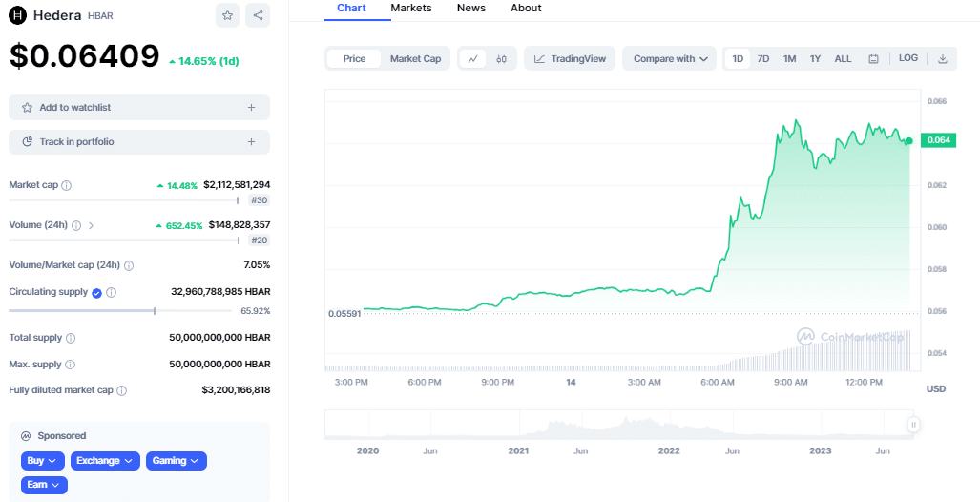This screenshot has width=980, height=502.
Task: Click Track in portfolio button
Action: pos(139,142)
